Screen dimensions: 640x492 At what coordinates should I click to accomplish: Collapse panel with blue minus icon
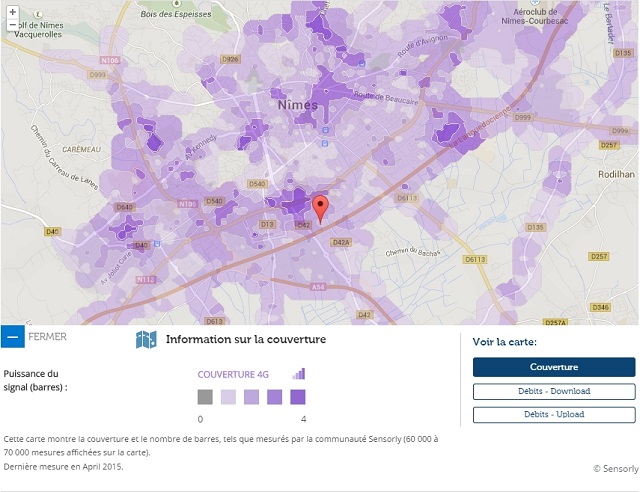(12, 337)
